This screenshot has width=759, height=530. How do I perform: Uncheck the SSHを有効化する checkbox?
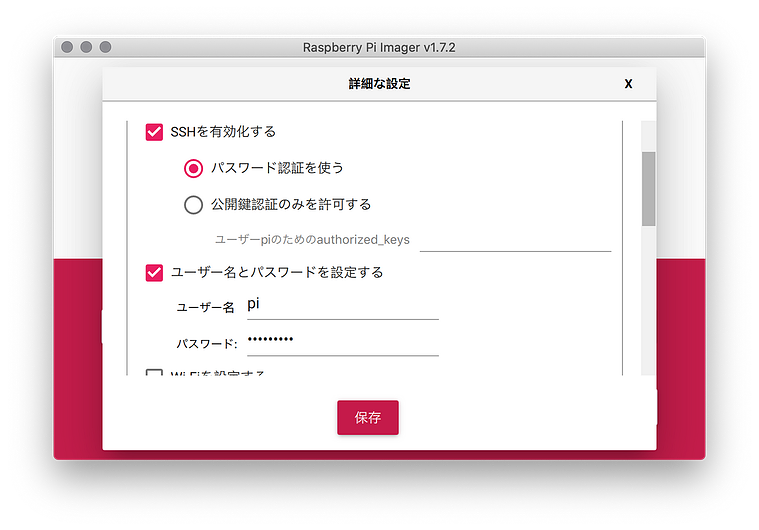(154, 132)
